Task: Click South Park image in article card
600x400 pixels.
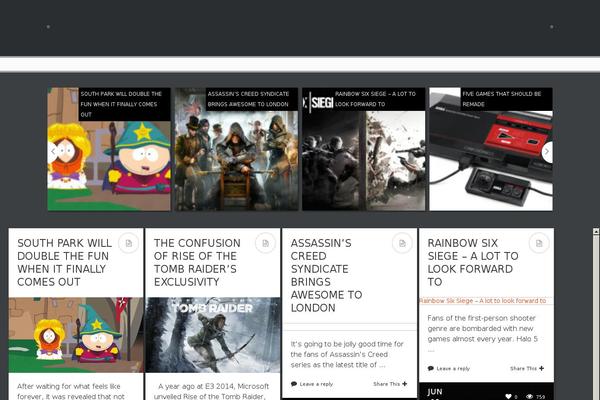Action: pyautogui.click(x=76, y=335)
